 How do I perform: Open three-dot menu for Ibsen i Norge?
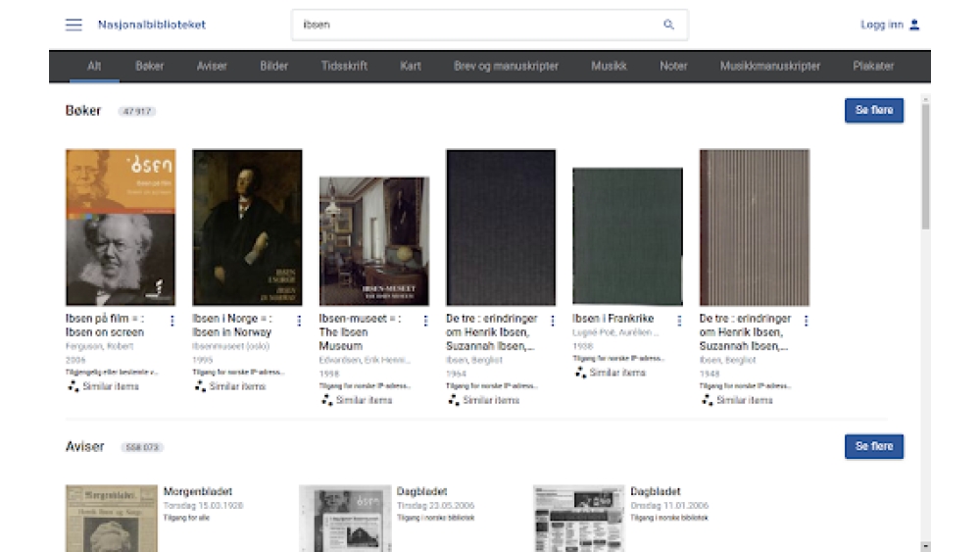299,321
